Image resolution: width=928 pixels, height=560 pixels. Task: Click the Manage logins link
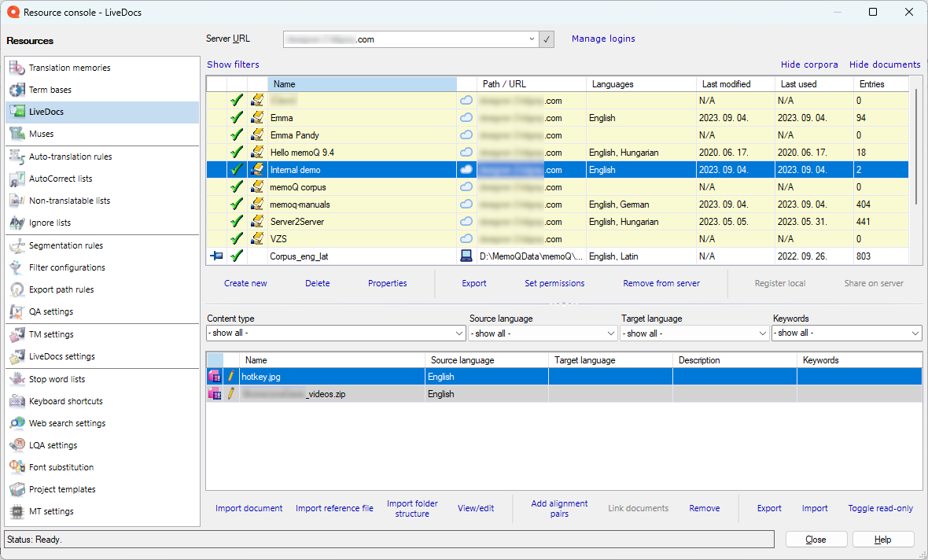[603, 39]
